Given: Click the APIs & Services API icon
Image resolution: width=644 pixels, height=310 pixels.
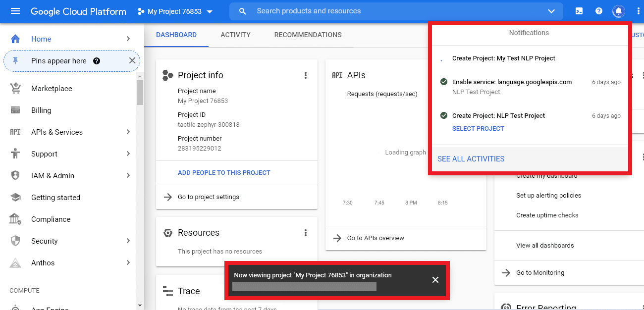Looking at the screenshot, I should (15, 132).
